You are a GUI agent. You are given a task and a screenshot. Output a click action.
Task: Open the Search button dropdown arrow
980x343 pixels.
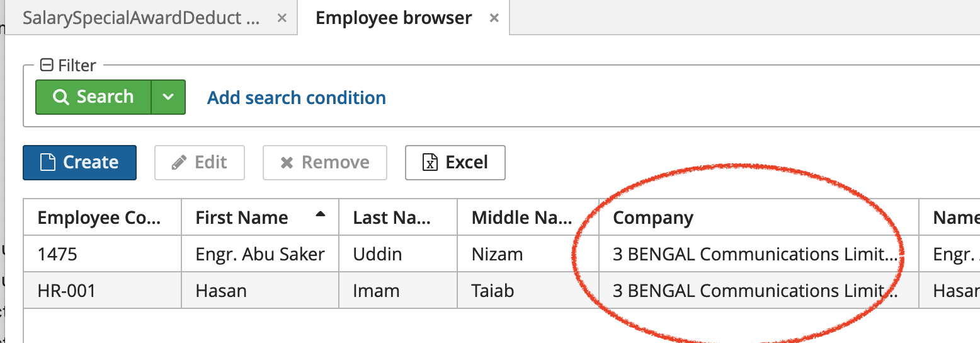(x=168, y=97)
